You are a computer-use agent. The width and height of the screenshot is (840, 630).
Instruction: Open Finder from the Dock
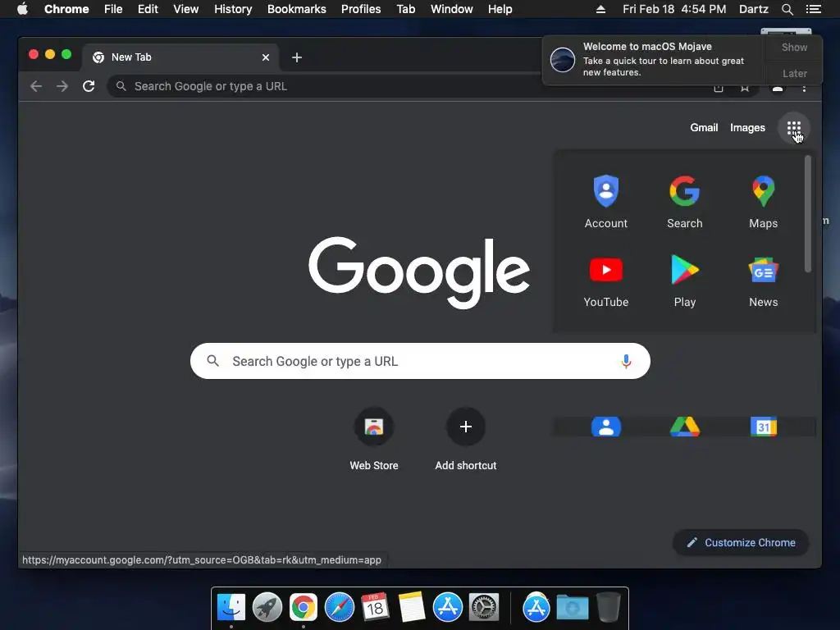pyautogui.click(x=231, y=608)
